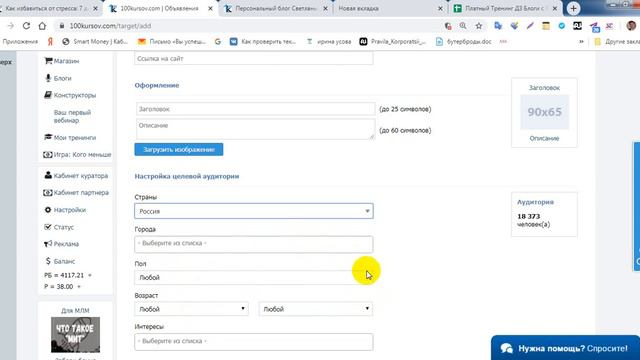Open the Города selection list
Viewport: 640px width, 360px height.
coord(253,244)
